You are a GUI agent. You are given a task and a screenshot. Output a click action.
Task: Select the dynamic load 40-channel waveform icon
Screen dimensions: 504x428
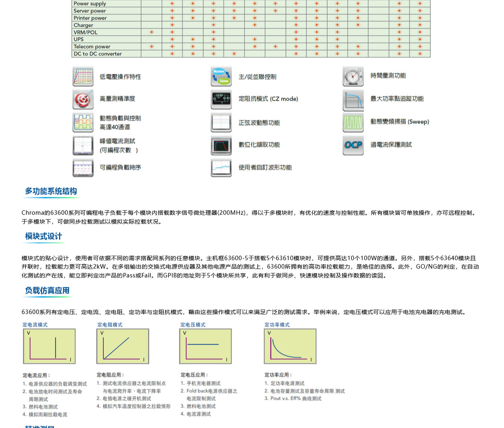[83, 122]
